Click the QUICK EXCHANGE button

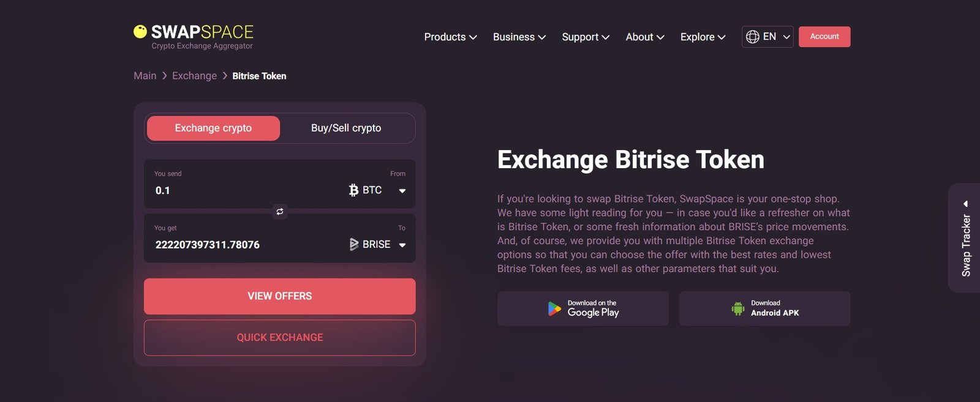[279, 338]
